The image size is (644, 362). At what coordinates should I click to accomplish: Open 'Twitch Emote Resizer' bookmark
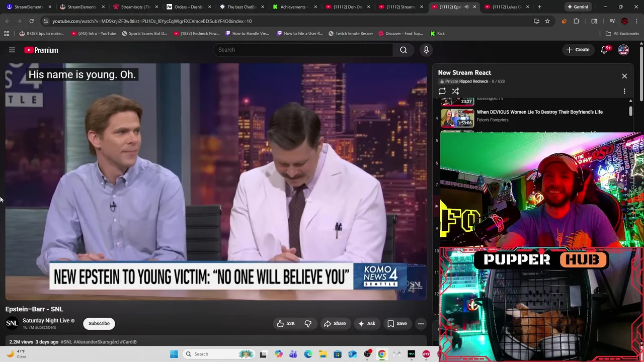click(x=351, y=34)
